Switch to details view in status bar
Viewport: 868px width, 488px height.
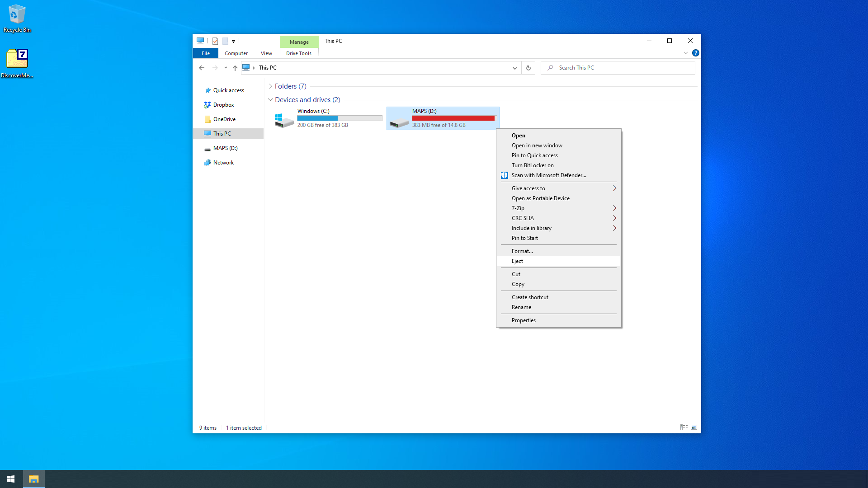pyautogui.click(x=684, y=427)
